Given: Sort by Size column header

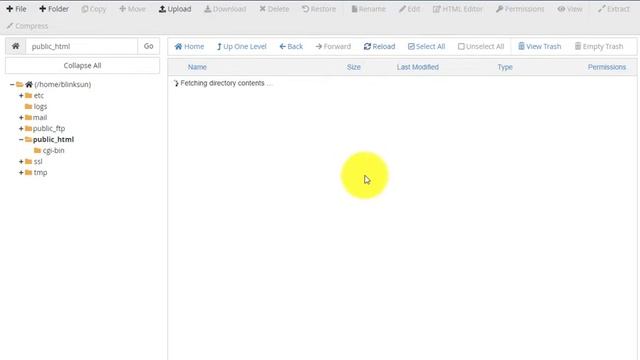Looking at the screenshot, I should (x=353, y=67).
